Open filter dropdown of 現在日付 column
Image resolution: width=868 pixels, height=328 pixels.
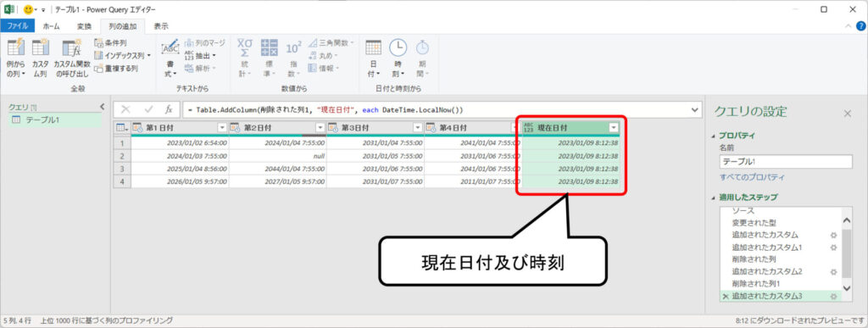[x=614, y=128]
